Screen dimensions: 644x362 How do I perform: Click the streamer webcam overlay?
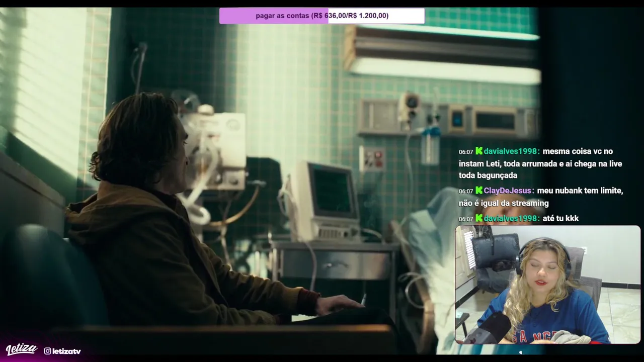pos(548,285)
